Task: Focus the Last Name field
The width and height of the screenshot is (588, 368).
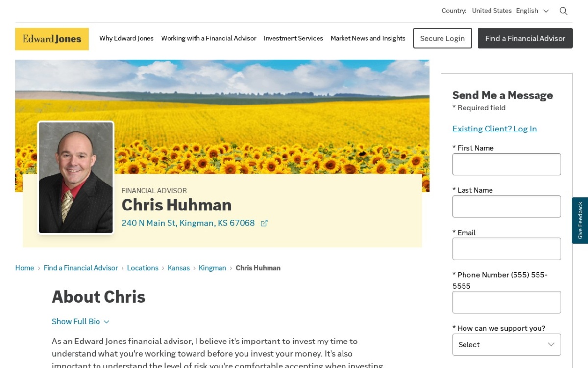Action: (x=506, y=207)
